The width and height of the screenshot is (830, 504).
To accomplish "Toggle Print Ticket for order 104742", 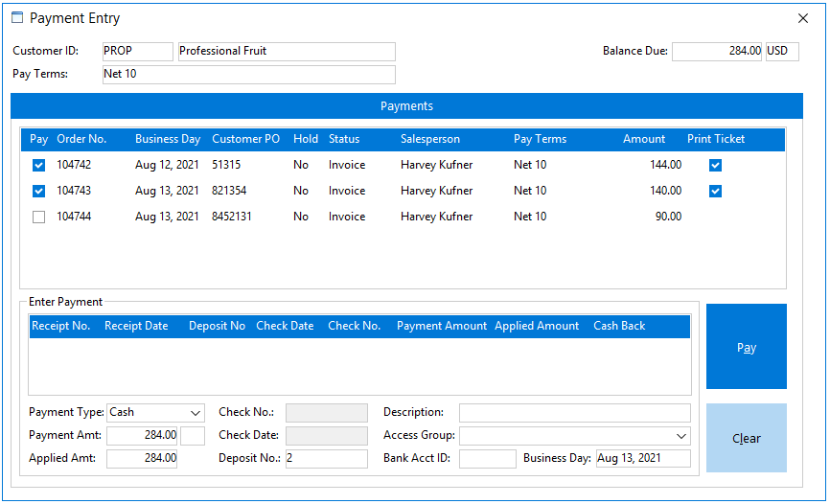I will 715,165.
